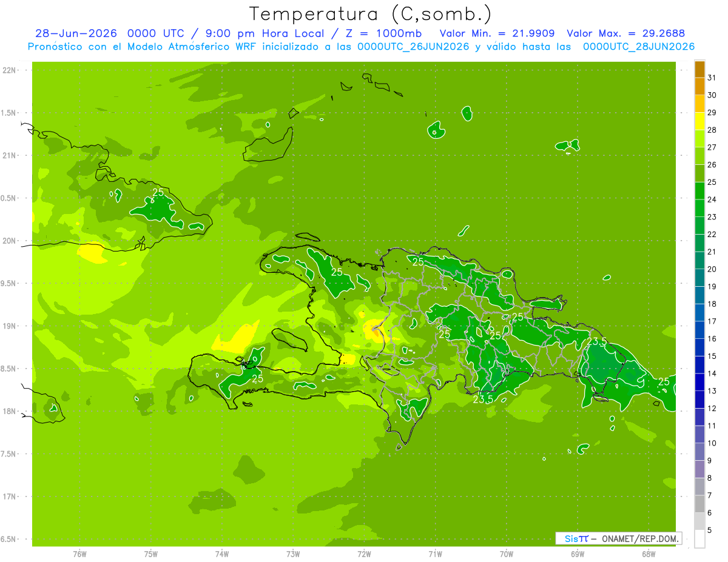Click the "17N" latitude label
The image size is (728, 562).
click(x=10, y=497)
